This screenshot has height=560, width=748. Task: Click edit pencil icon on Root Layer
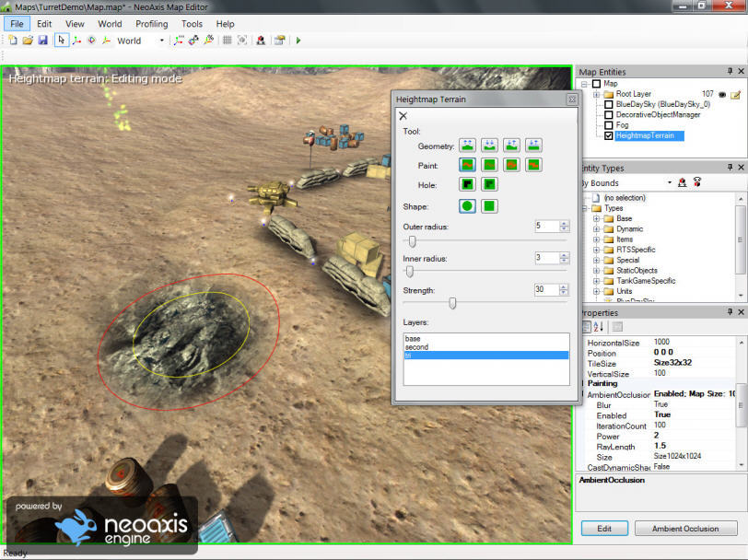click(736, 95)
